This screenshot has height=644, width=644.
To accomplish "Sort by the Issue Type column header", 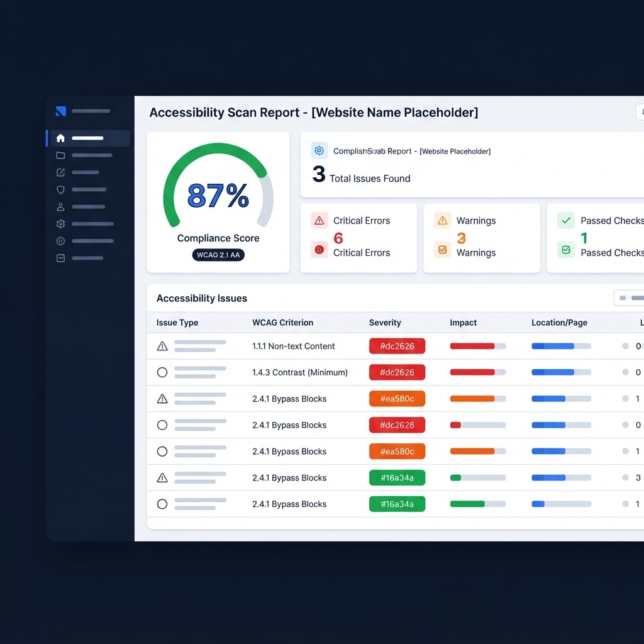I will point(177,323).
